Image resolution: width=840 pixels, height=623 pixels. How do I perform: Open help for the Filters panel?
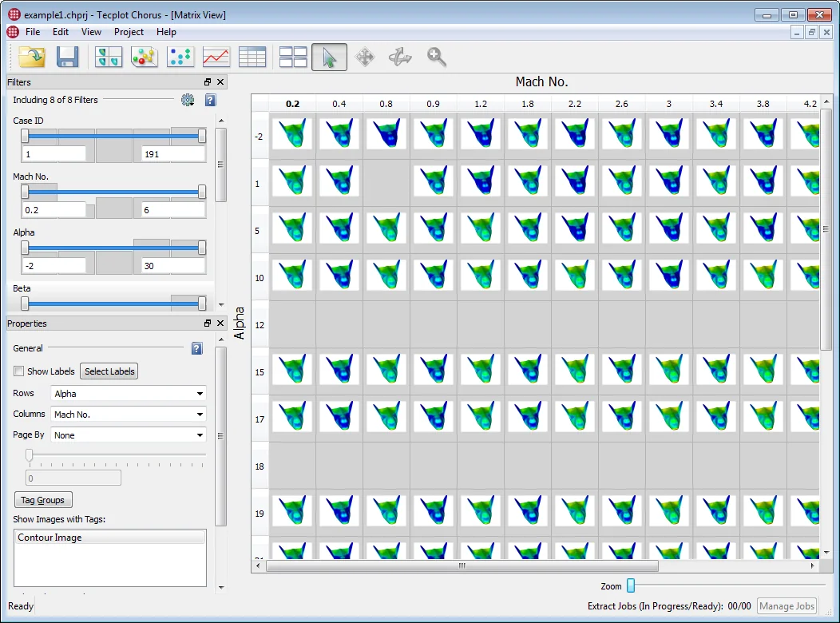[211, 100]
